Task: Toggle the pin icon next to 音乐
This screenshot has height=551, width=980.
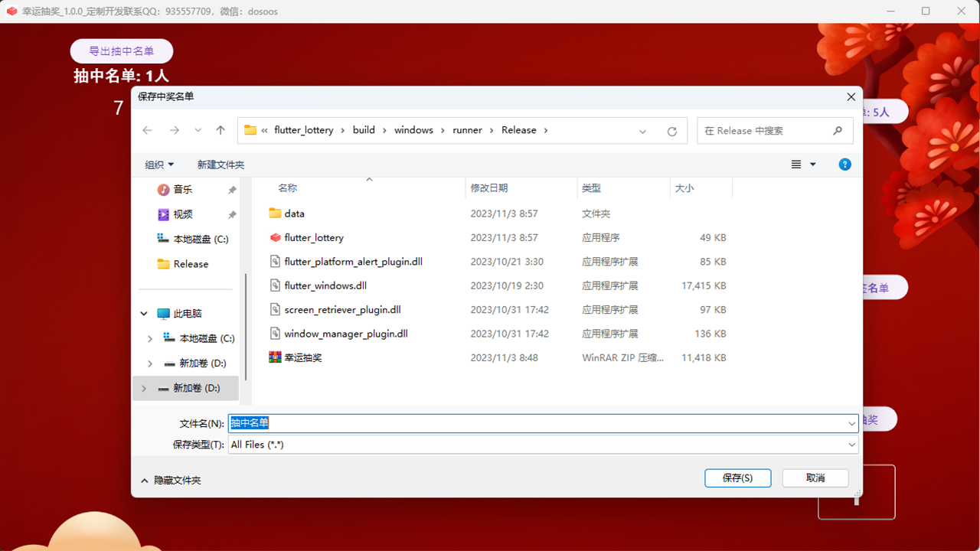Action: click(231, 189)
